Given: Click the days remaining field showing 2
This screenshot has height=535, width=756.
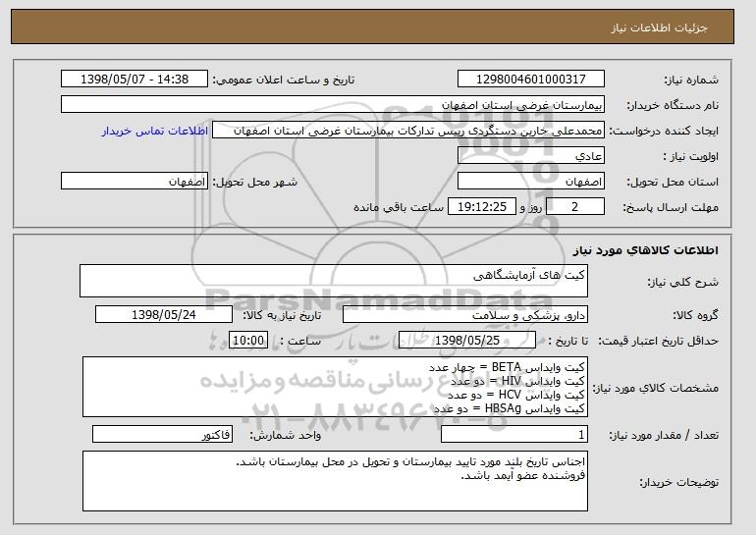Looking at the screenshot, I should (x=575, y=207).
